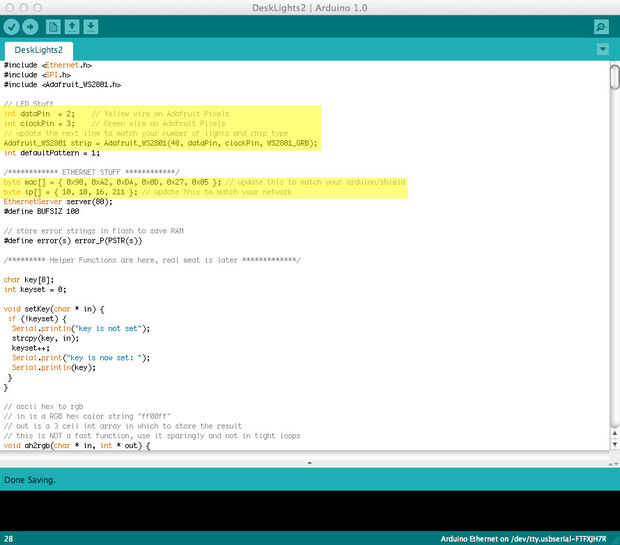Click the 'EthernetServer server(80);' line
Screen dimensions: 620x545
click(x=58, y=202)
